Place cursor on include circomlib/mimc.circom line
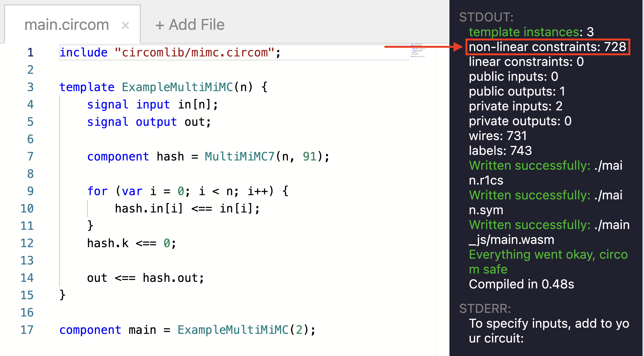 pos(170,52)
